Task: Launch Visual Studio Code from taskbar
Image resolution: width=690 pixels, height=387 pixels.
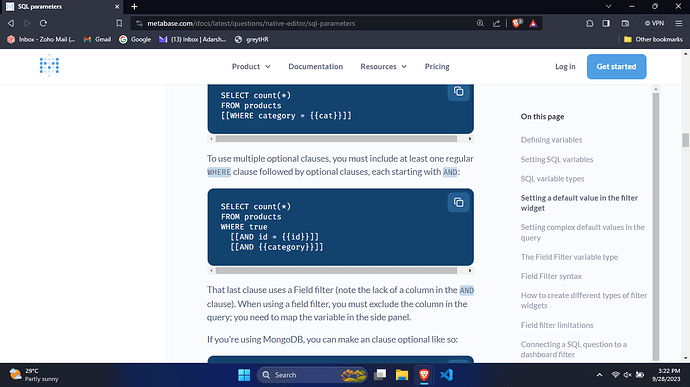Action: (446, 375)
